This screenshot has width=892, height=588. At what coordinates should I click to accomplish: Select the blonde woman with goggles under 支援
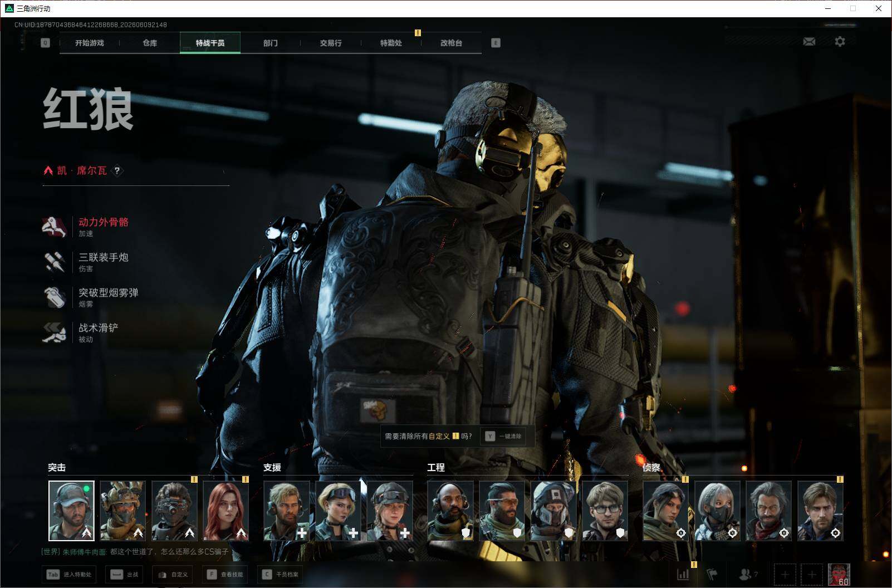(x=338, y=511)
